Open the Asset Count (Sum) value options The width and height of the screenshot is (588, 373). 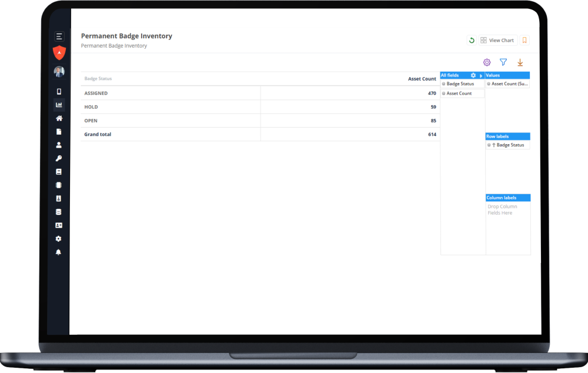pyautogui.click(x=509, y=84)
